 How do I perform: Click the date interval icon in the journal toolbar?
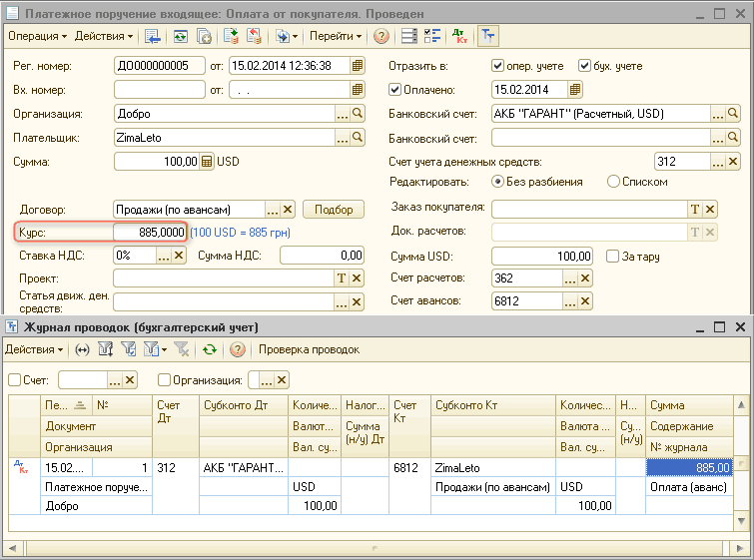83,349
